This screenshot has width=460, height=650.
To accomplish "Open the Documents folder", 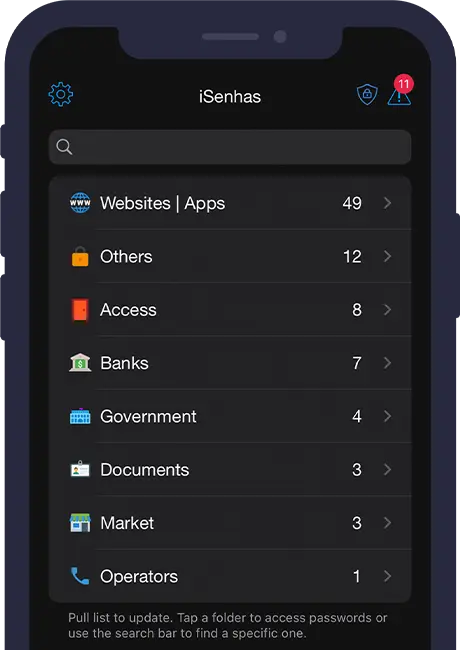I will click(x=230, y=469).
